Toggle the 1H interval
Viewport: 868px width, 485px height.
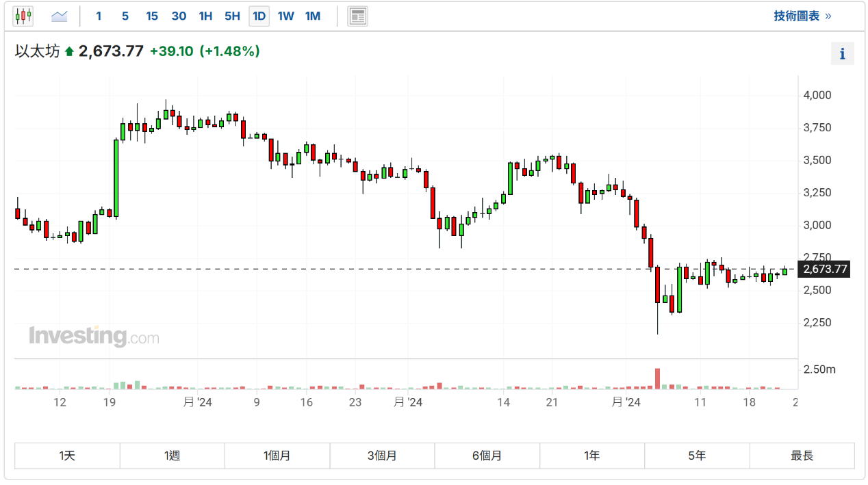click(x=205, y=16)
